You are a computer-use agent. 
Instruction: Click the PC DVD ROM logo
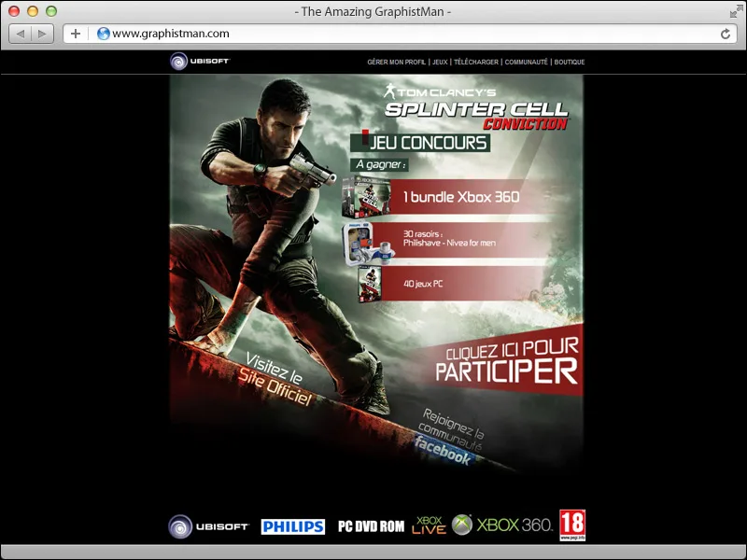pyautogui.click(x=371, y=526)
